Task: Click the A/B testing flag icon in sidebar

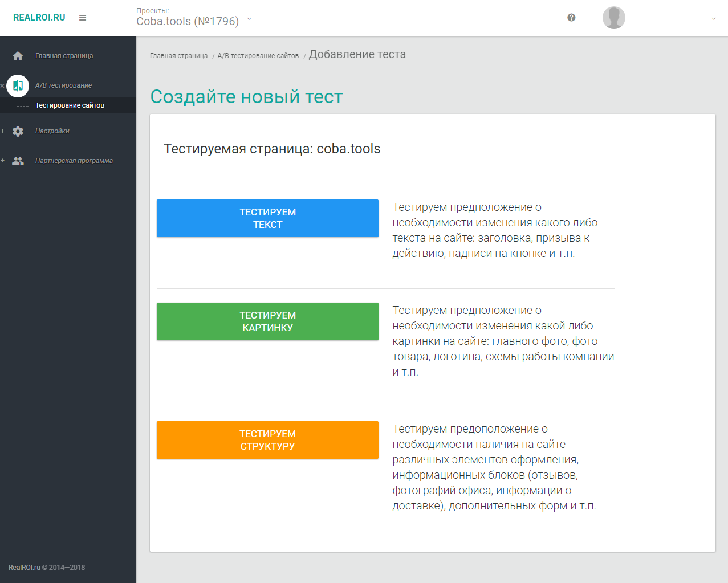Action: pyautogui.click(x=18, y=85)
